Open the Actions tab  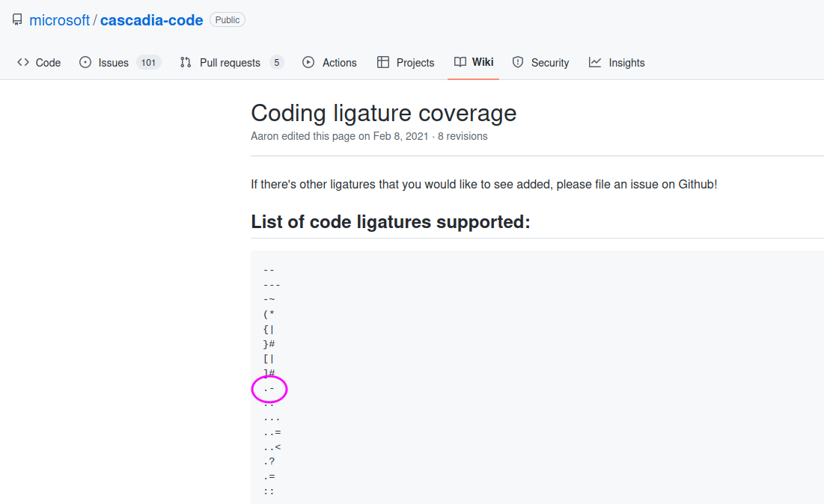[338, 63]
